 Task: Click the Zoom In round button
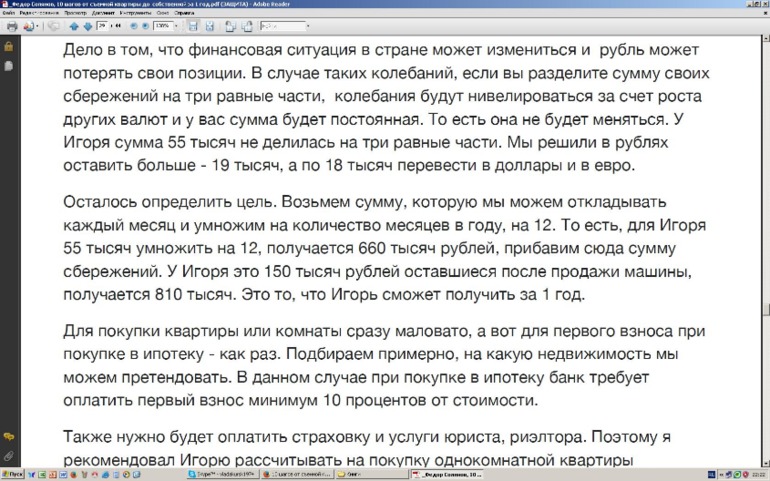click(x=145, y=26)
